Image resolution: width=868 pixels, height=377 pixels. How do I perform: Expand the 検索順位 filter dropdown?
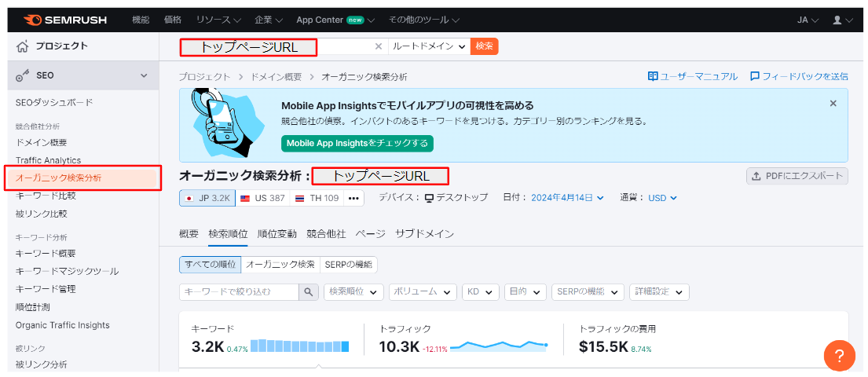pyautogui.click(x=353, y=291)
